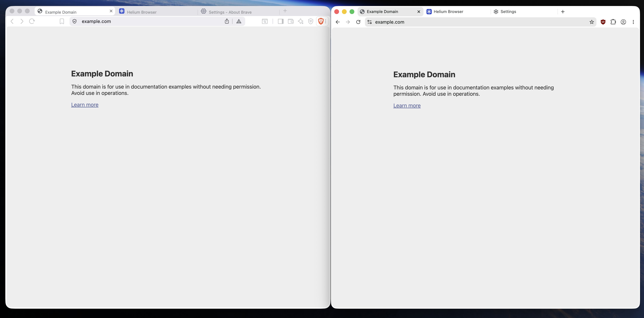The height and width of the screenshot is (318, 644).
Task: Open the Leo AI sparkle icon in Brave
Action: click(x=301, y=21)
